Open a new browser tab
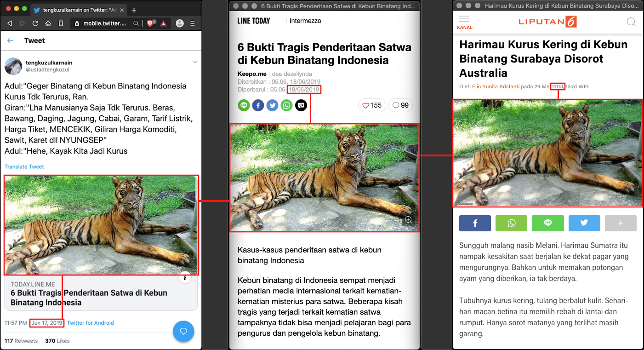 134,10
